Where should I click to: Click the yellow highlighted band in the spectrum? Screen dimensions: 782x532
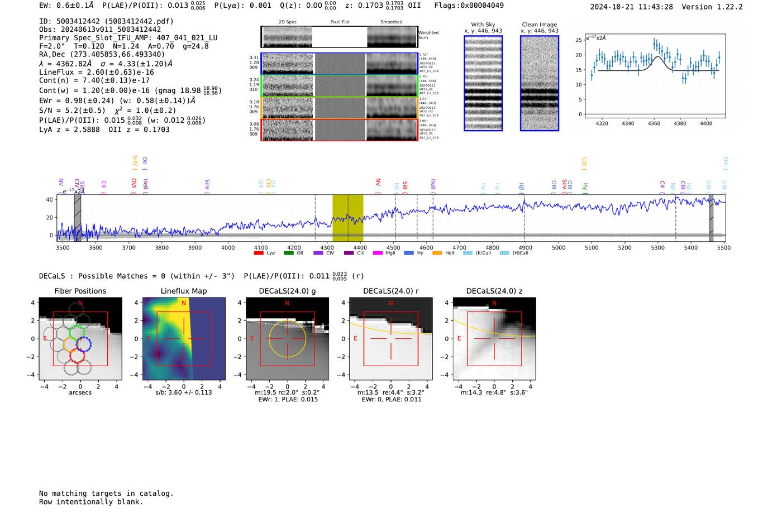348,218
